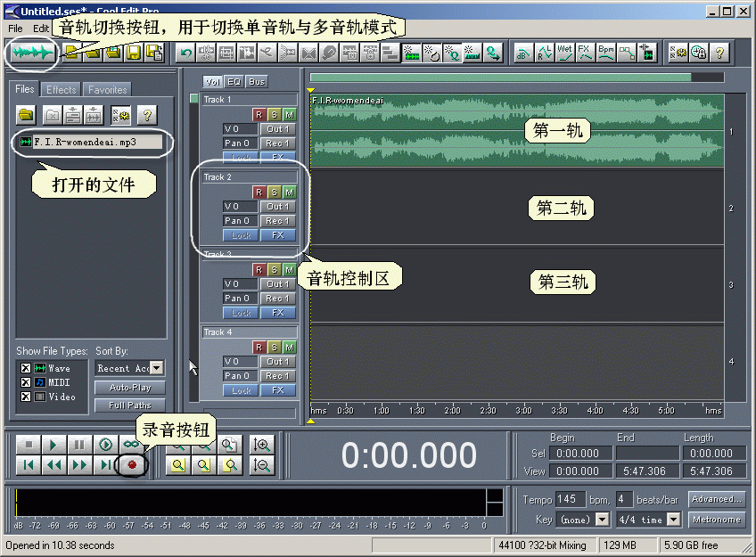Open the help question mark in top toolbar
The height and width of the screenshot is (557, 756).
(719, 53)
